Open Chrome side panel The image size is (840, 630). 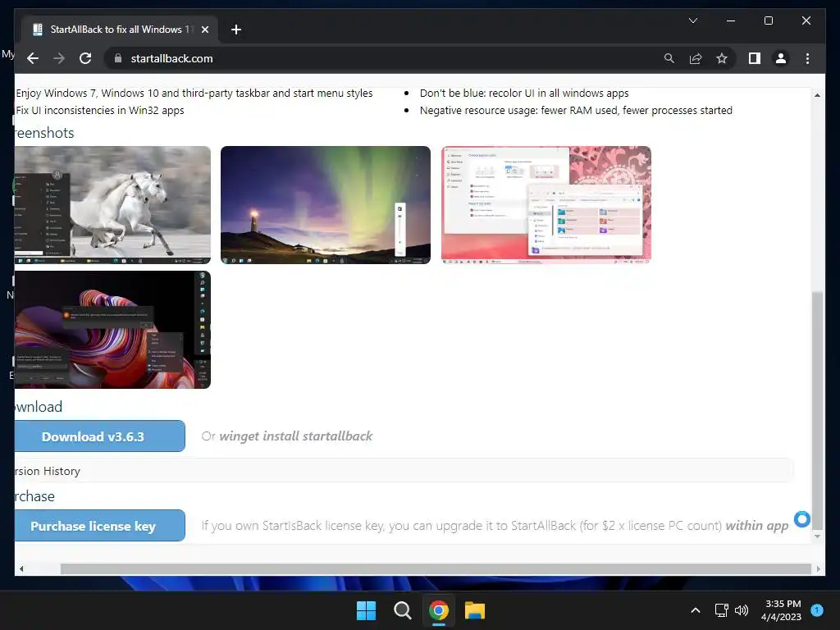pyautogui.click(x=755, y=58)
